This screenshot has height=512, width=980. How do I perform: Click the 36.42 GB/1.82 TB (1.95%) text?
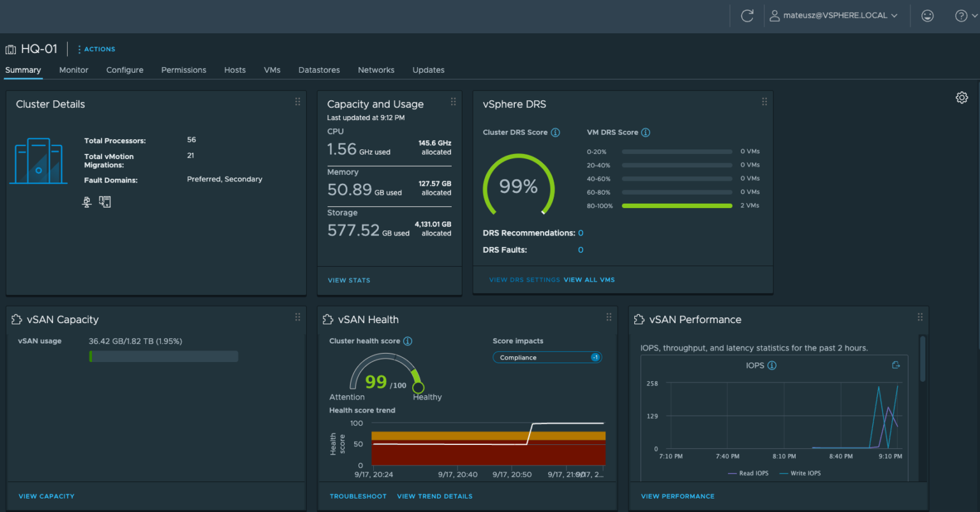pyautogui.click(x=135, y=342)
